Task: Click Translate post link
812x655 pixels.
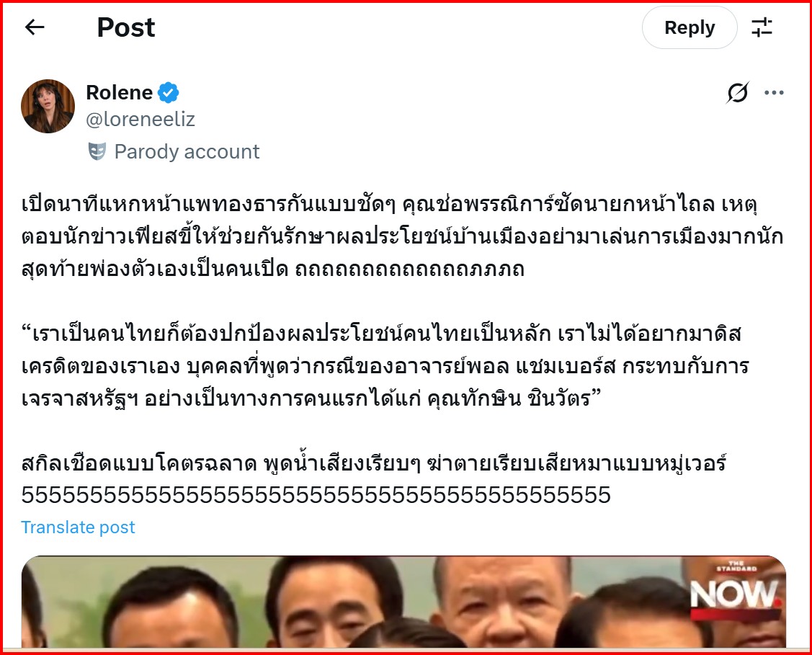Action: pos(78,527)
